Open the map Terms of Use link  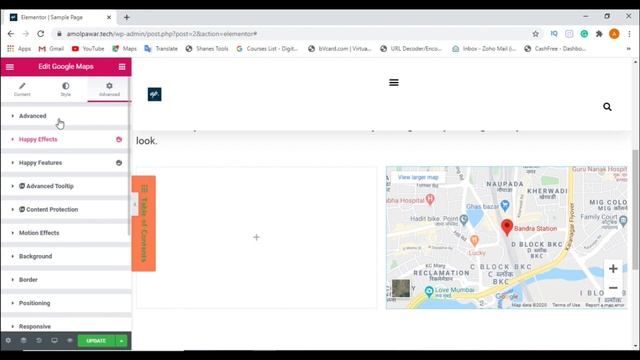(x=566, y=305)
